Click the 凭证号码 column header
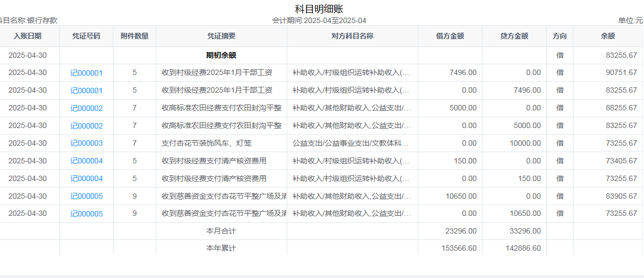Viewport: 644px width, 278px height. [86, 36]
